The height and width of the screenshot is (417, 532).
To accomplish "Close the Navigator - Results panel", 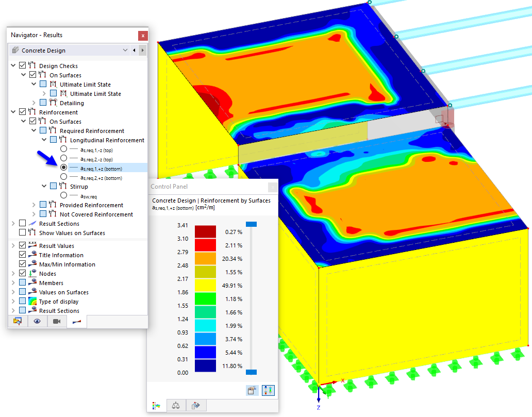I will click(143, 35).
